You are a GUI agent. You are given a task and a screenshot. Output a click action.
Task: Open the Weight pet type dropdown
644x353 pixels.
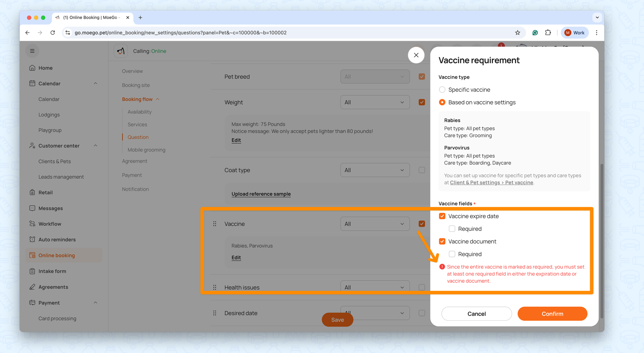[375, 102]
